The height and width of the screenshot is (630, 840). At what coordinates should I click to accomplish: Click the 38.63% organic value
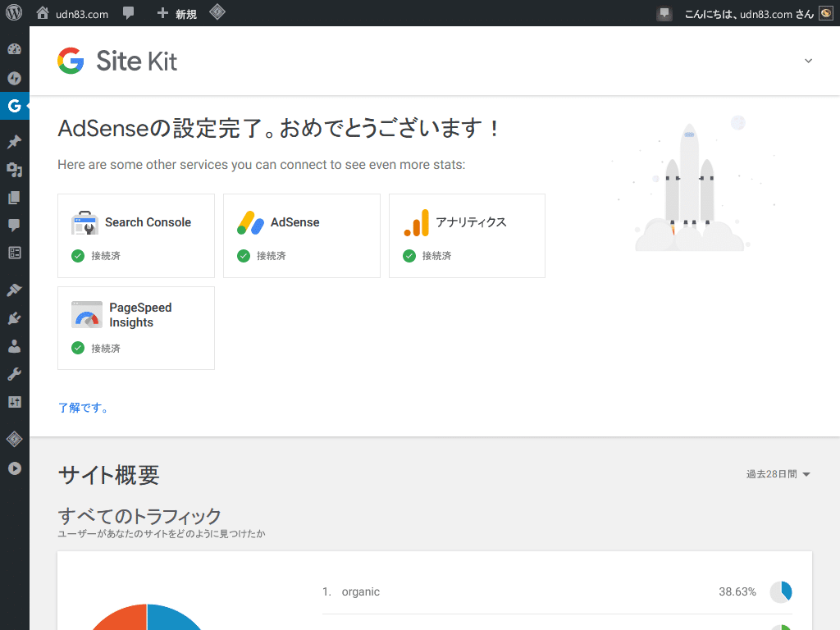737,592
